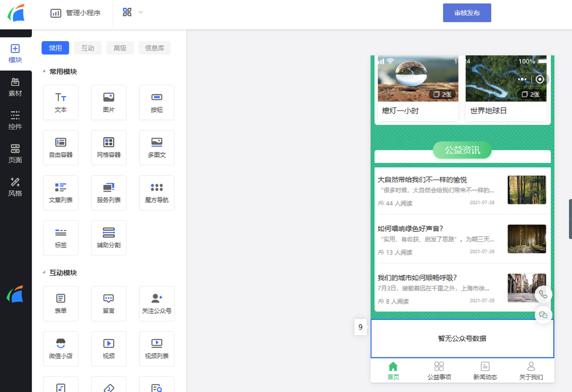Viewport: 572px width, 392px height.
Task: Choose the 魔方导航 navigation module
Action: pos(157,193)
